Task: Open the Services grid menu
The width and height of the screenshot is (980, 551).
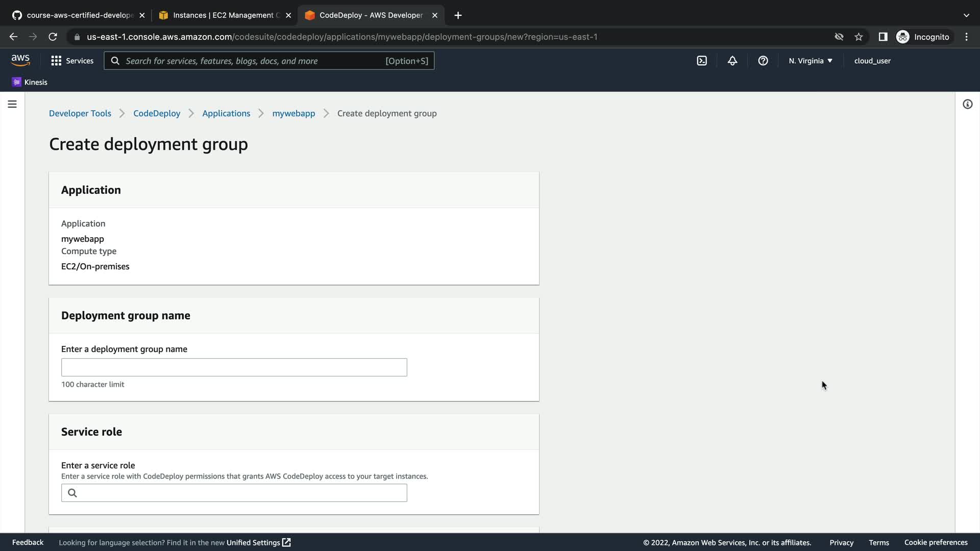Action: pyautogui.click(x=72, y=61)
